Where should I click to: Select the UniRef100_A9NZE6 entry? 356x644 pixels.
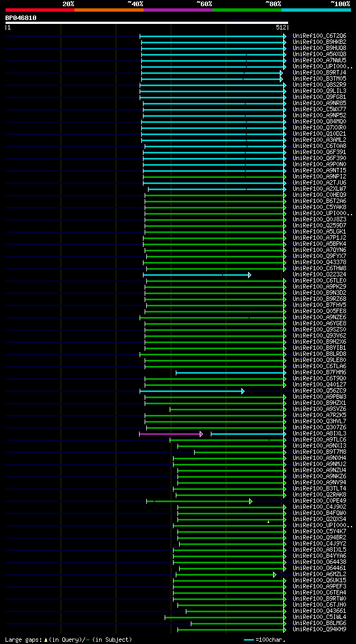[319, 317]
